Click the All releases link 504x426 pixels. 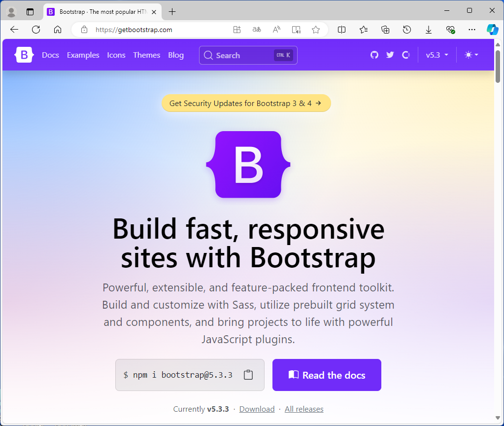pyautogui.click(x=304, y=409)
